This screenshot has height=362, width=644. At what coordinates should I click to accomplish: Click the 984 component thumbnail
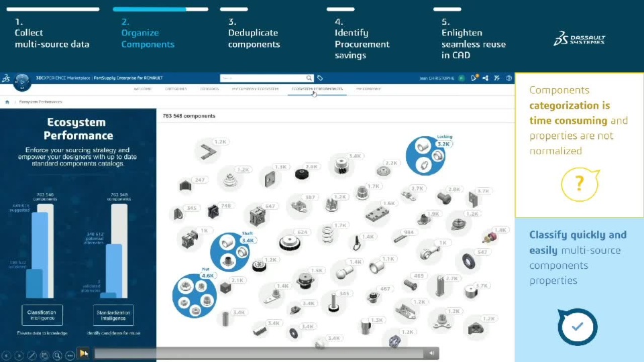point(400,238)
